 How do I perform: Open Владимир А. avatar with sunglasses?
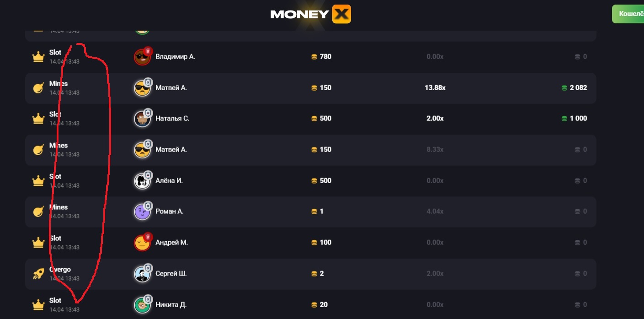tap(142, 57)
